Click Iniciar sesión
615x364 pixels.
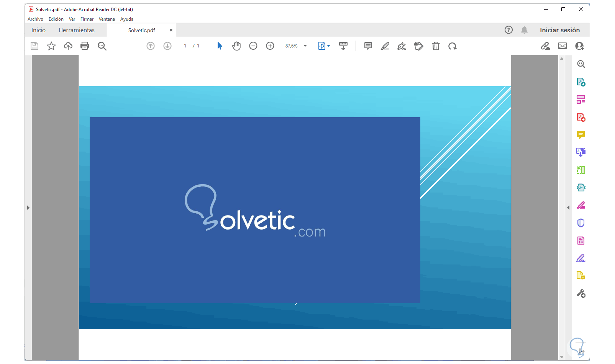click(x=560, y=30)
